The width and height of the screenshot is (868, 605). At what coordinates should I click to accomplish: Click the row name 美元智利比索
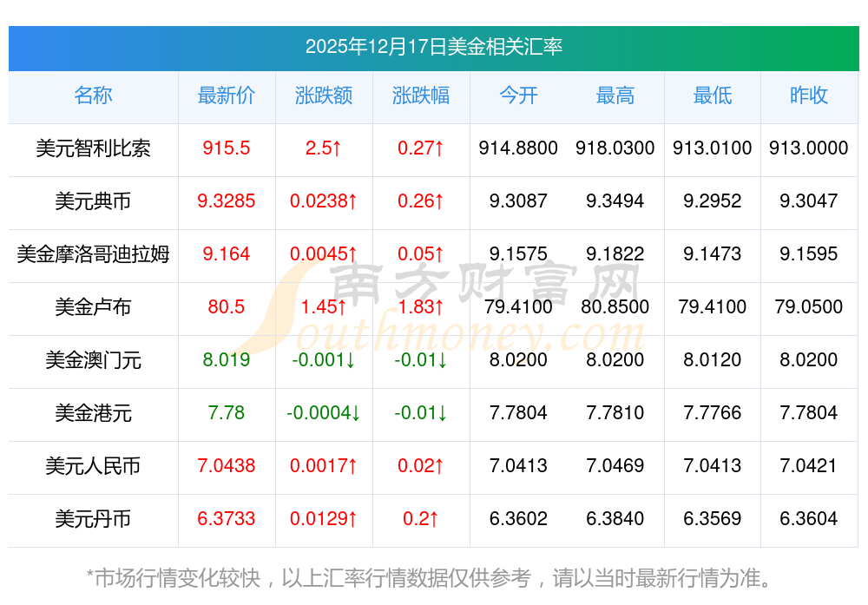[x=93, y=148]
